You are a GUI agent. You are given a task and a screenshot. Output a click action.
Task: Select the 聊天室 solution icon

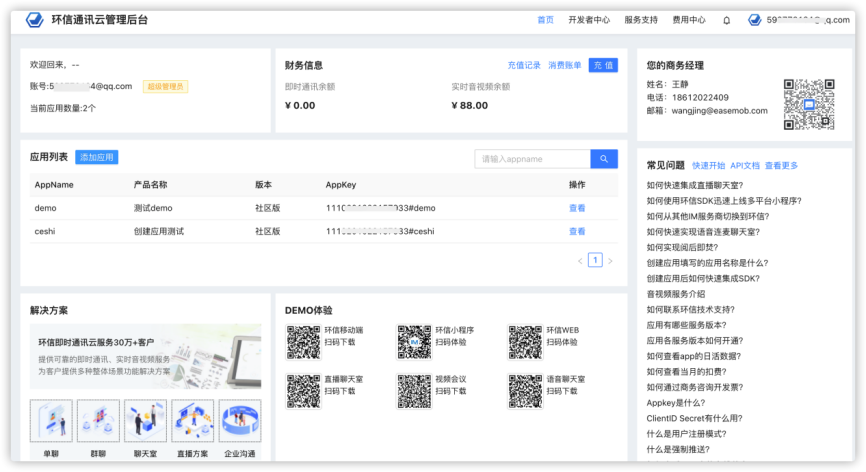pyautogui.click(x=145, y=421)
